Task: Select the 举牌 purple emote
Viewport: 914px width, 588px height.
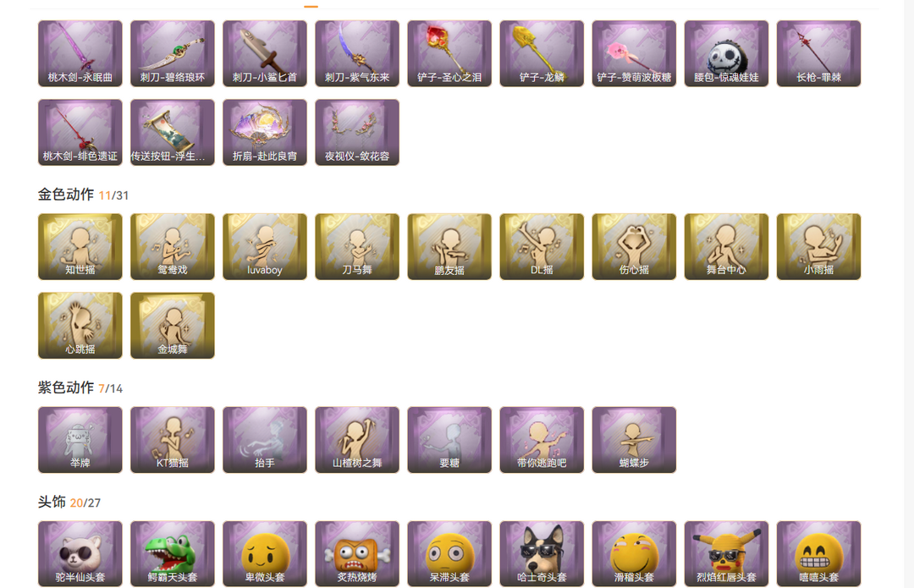Action: pyautogui.click(x=80, y=439)
